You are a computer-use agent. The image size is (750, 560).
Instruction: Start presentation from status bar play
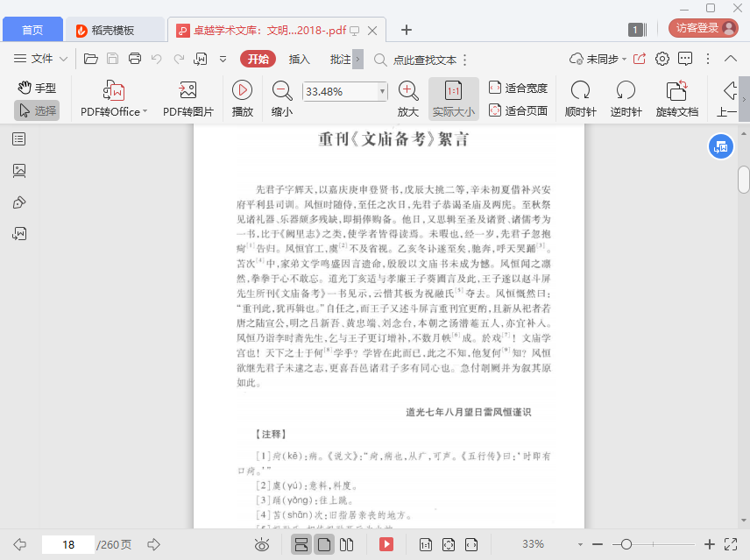click(386, 544)
